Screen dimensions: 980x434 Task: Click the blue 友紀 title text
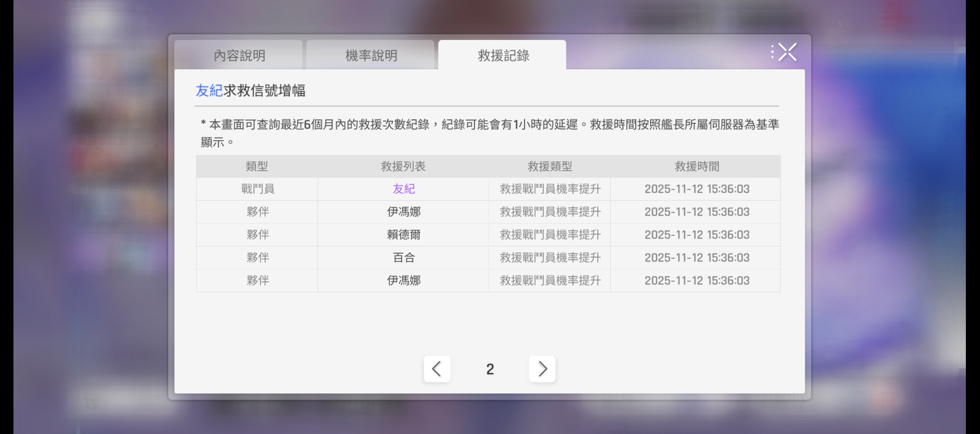point(209,91)
